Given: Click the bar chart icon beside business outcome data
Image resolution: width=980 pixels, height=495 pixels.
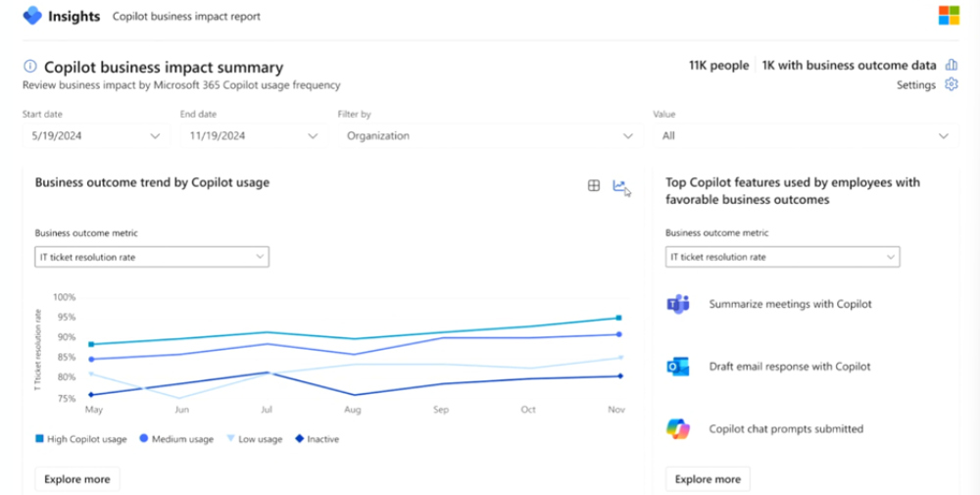Looking at the screenshot, I should tap(952, 65).
